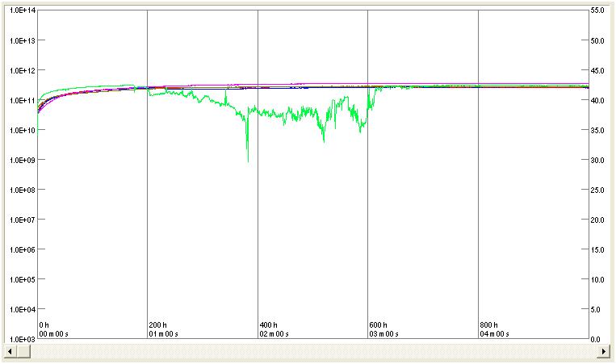Screen dimensions: 616x364
Task: Click the 200 h time label
Action: coord(158,324)
